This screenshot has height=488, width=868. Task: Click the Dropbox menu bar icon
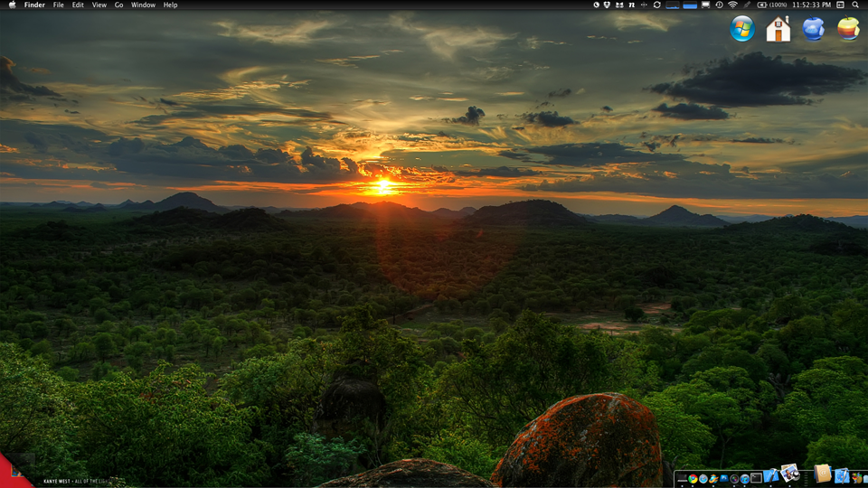pyautogui.click(x=607, y=5)
